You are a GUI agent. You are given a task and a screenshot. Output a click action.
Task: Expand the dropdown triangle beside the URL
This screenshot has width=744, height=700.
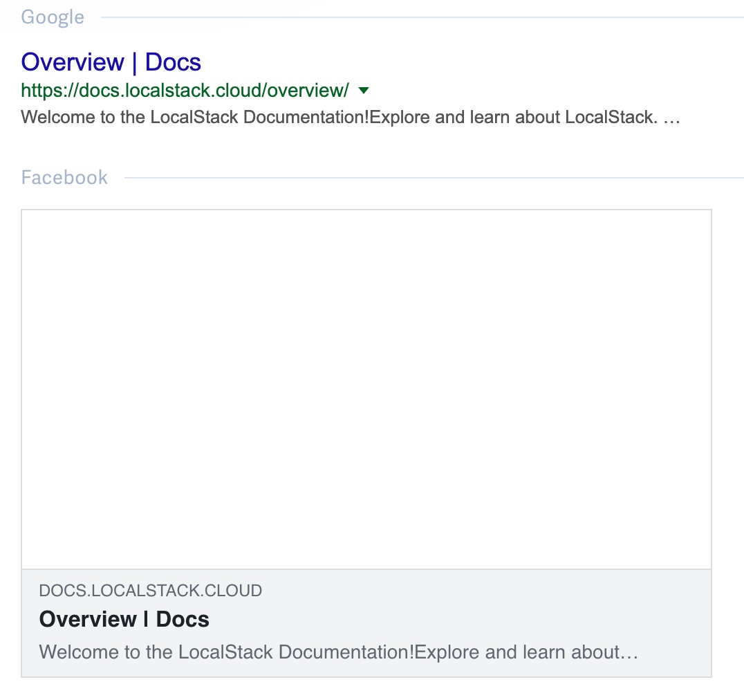[x=364, y=90]
